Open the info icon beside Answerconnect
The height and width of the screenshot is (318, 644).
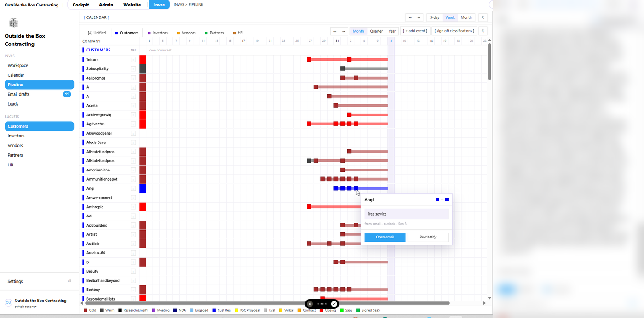click(x=133, y=198)
